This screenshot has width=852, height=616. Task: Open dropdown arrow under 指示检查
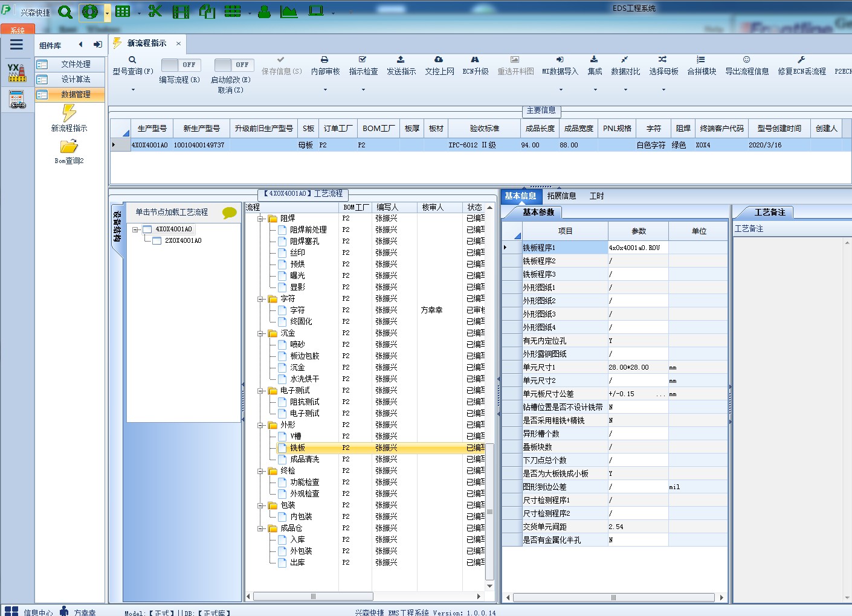[363, 90]
